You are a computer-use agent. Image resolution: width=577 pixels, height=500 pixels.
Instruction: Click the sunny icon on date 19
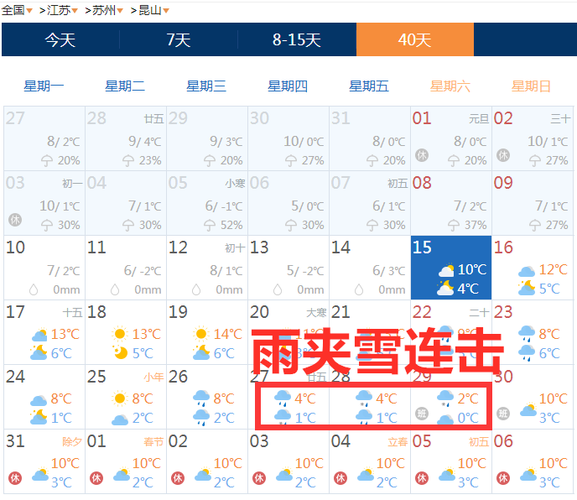pos(201,334)
